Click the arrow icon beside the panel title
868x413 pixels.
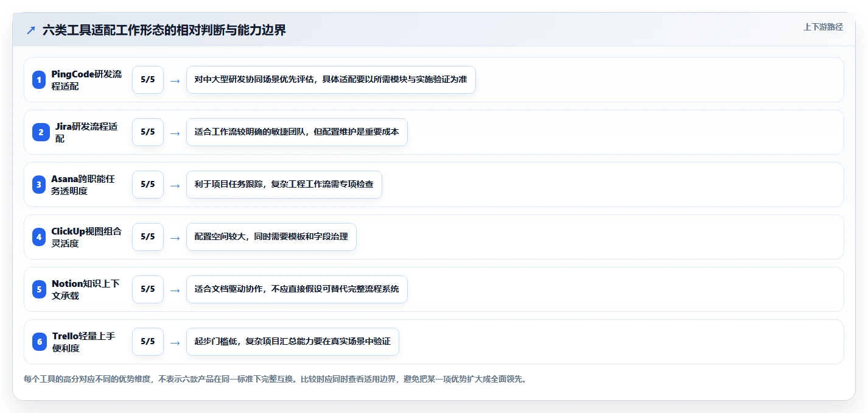pyautogui.click(x=31, y=30)
